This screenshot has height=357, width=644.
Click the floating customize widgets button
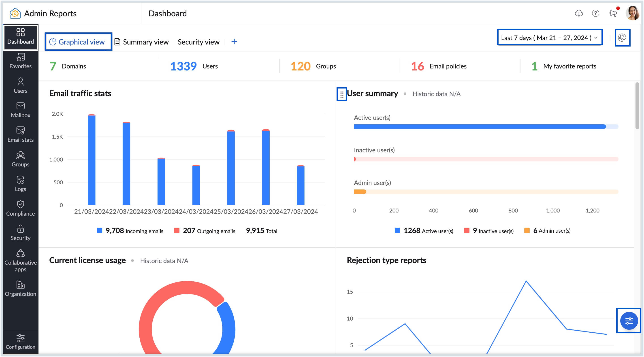click(x=629, y=321)
